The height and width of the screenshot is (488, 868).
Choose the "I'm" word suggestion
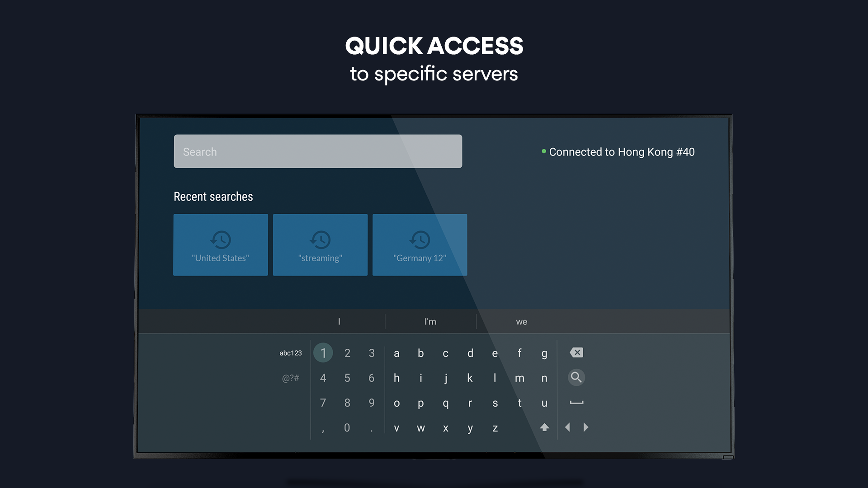pos(430,322)
